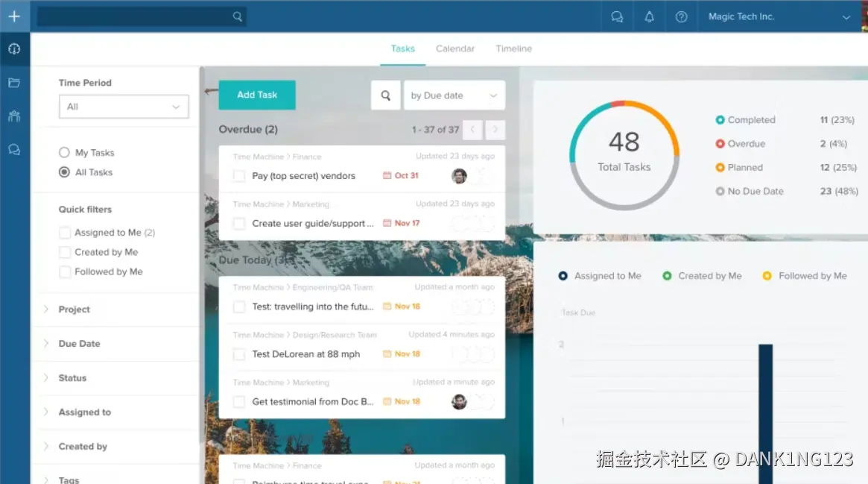Viewport: 868px width, 484px height.
Task: Select the Team people icon in sidebar
Action: click(x=15, y=116)
